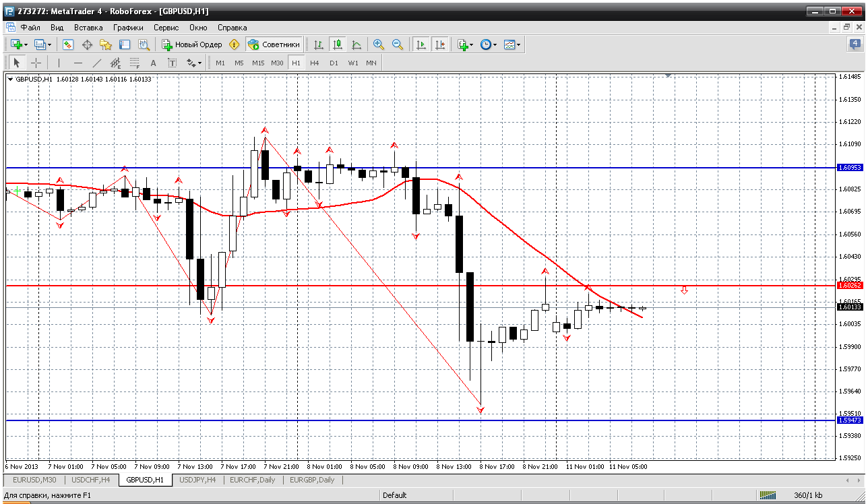This screenshot has height=504, width=868.
Task: Switch chart to Bar Chart type
Action: tap(319, 44)
